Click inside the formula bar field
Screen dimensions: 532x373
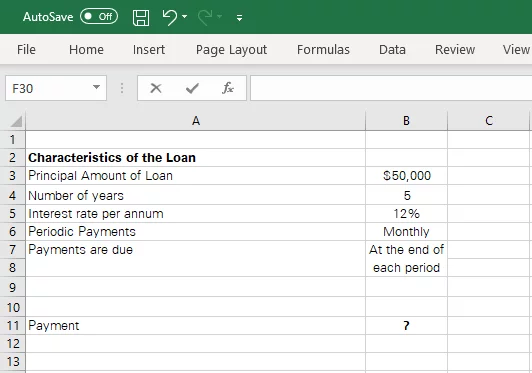[391, 88]
